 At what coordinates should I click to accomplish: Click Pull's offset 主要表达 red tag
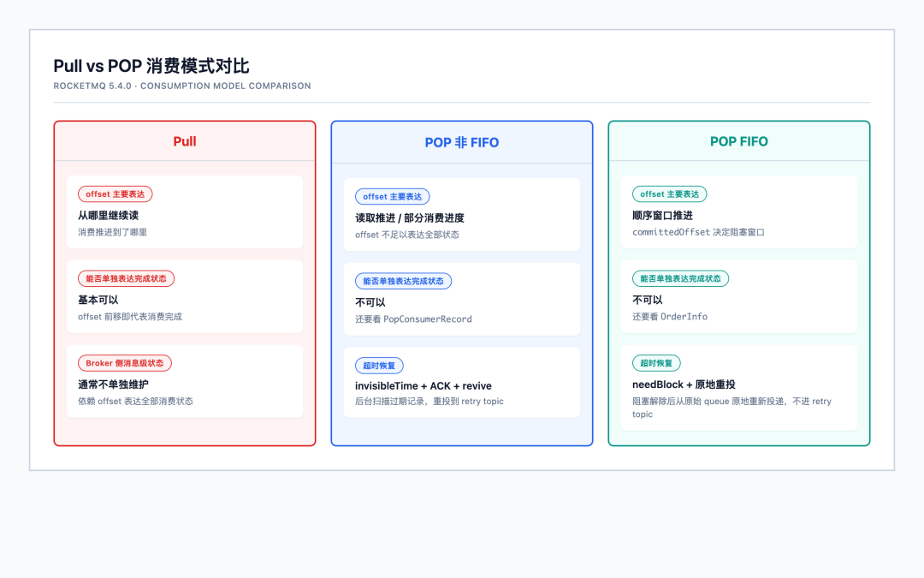115,194
